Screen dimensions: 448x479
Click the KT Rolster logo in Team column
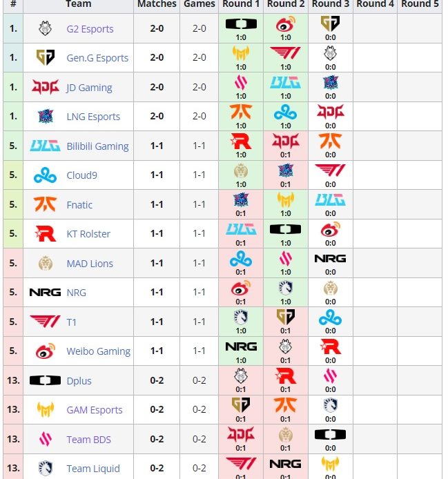click(46, 234)
